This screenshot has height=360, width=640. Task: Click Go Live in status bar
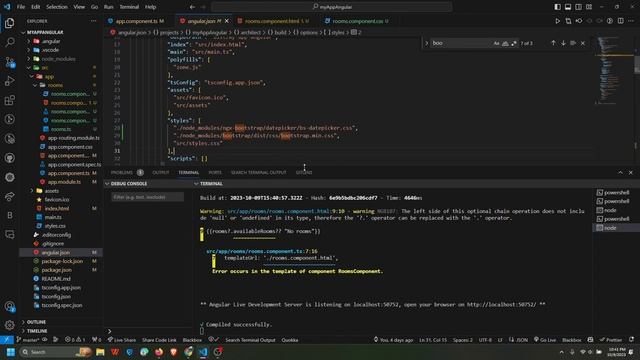click(x=544, y=340)
